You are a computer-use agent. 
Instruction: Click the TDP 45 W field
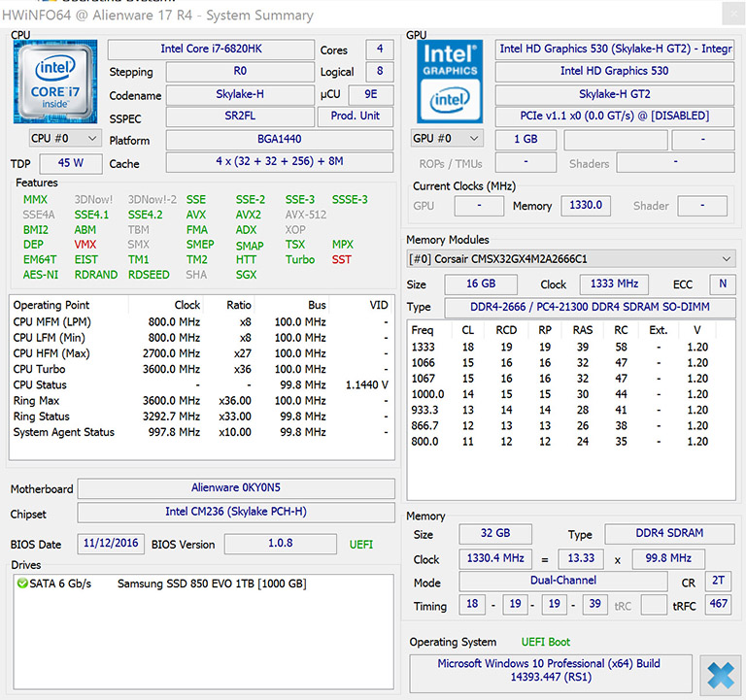(x=71, y=163)
